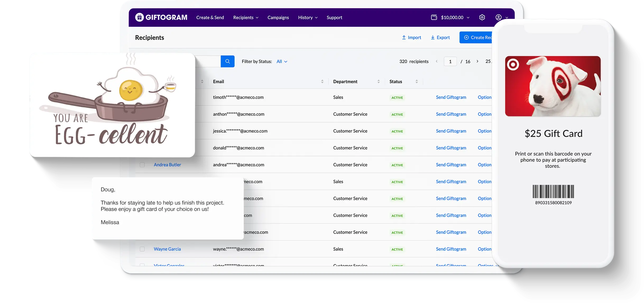Click the wallet balance icon
Image resolution: width=644 pixels, height=303 pixels.
[434, 17]
